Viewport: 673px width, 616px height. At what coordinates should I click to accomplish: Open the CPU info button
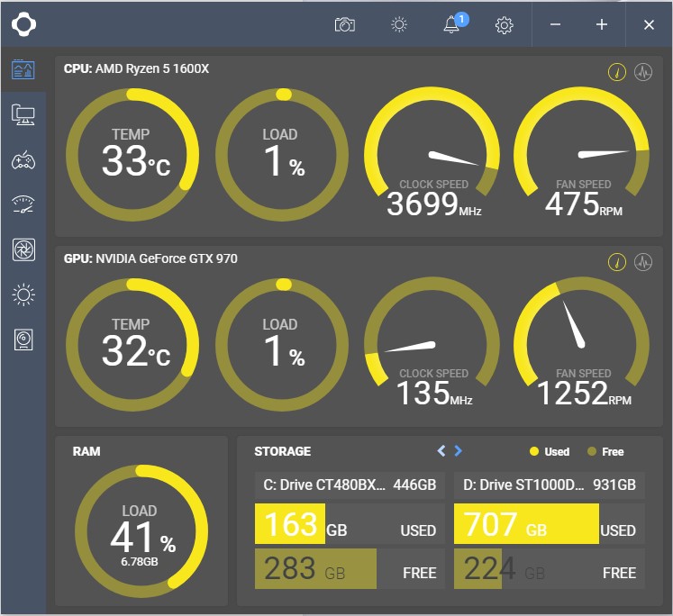(x=617, y=73)
